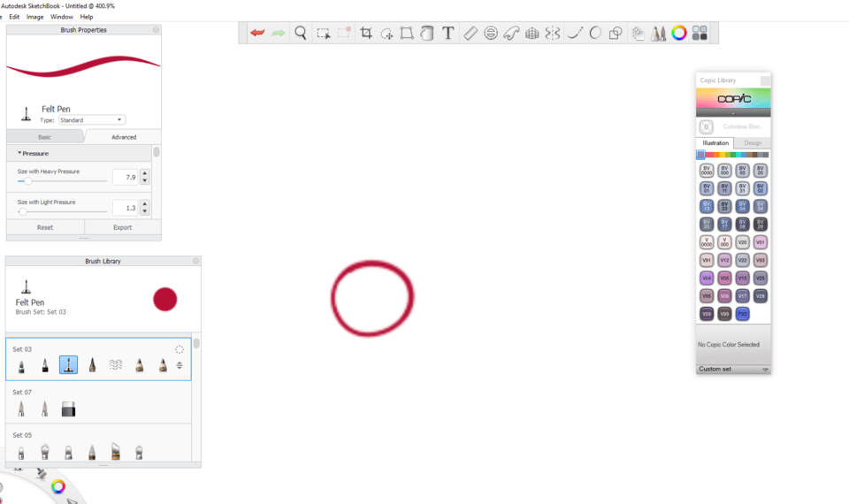
Task: Open the Edit menu
Action: coord(14,17)
